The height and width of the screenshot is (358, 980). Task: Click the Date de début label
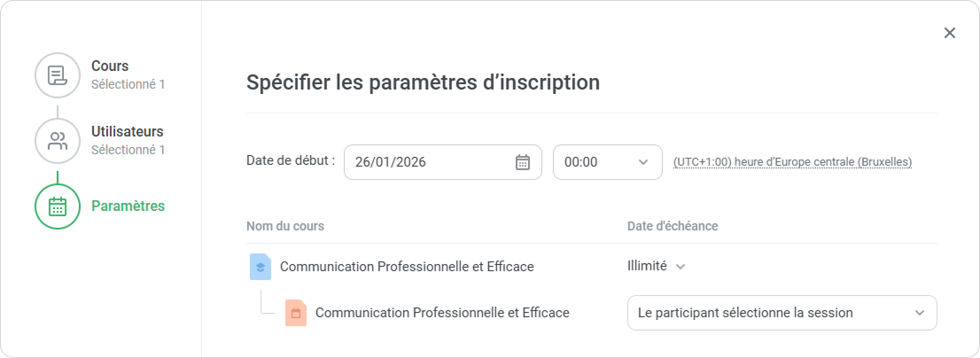point(291,160)
